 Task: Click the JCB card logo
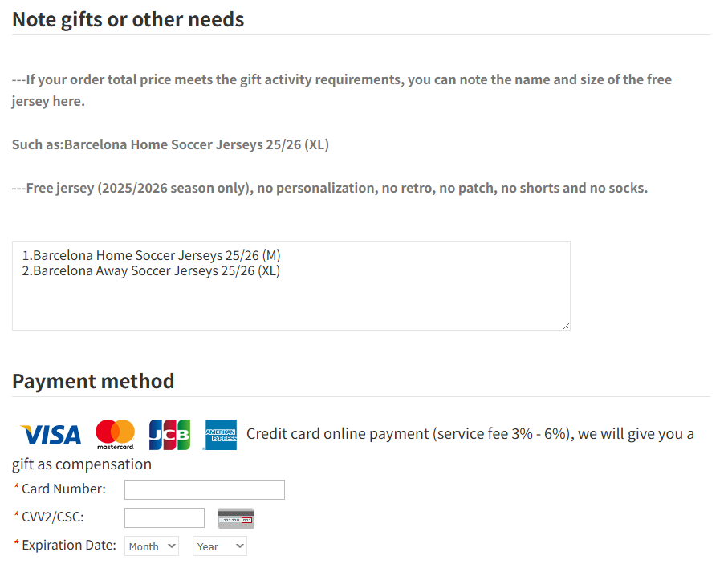coord(169,435)
